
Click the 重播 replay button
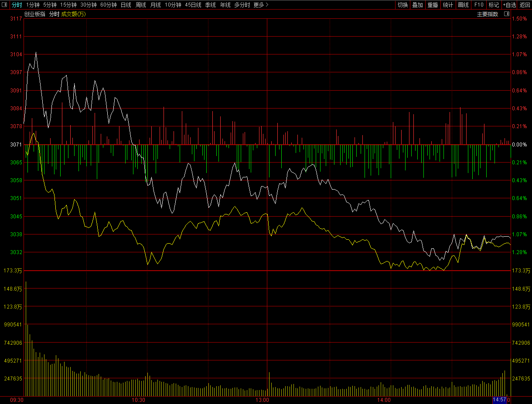tap(433, 5)
